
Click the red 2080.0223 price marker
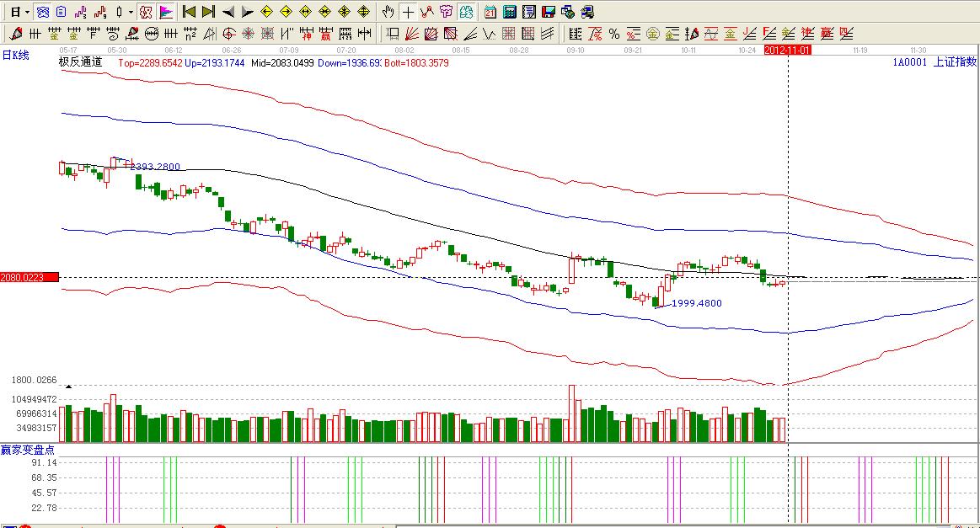pyautogui.click(x=29, y=277)
